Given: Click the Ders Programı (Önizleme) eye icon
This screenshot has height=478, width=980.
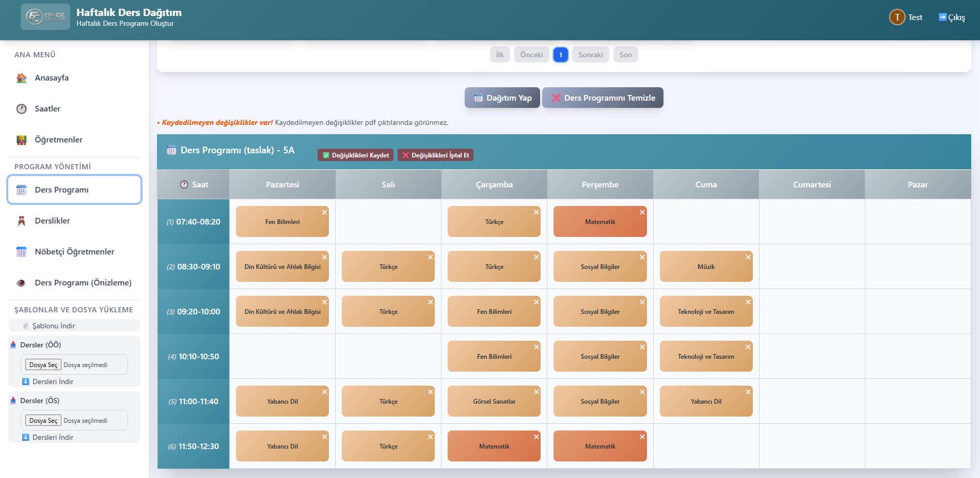Looking at the screenshot, I should [x=22, y=283].
